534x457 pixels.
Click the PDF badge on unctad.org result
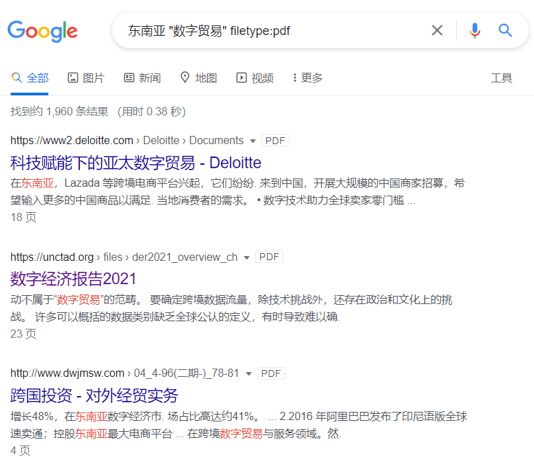[x=269, y=257]
